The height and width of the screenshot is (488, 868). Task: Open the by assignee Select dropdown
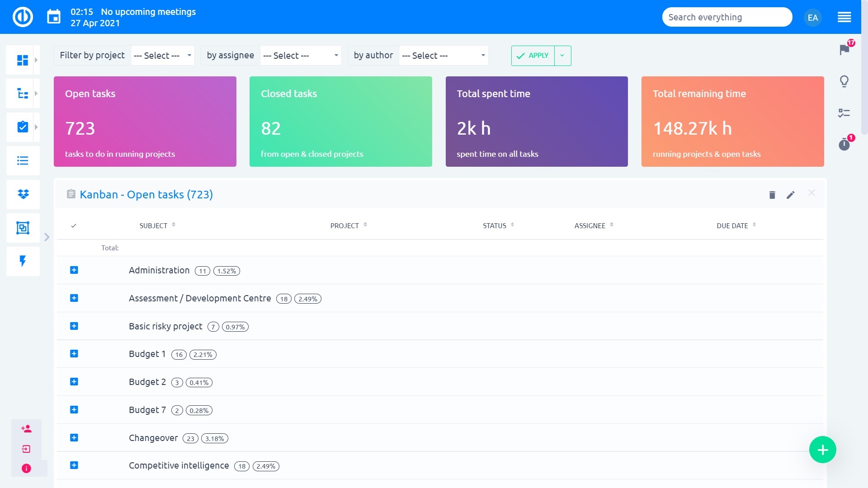point(300,55)
